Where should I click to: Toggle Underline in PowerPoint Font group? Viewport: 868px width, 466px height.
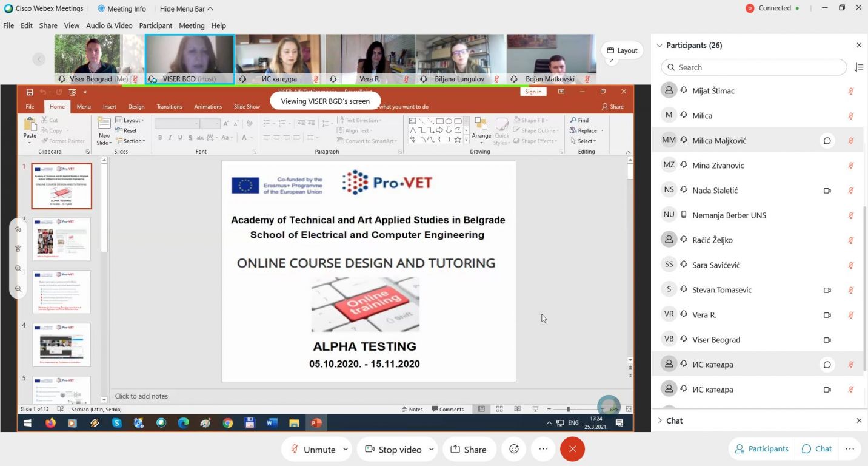pos(180,138)
